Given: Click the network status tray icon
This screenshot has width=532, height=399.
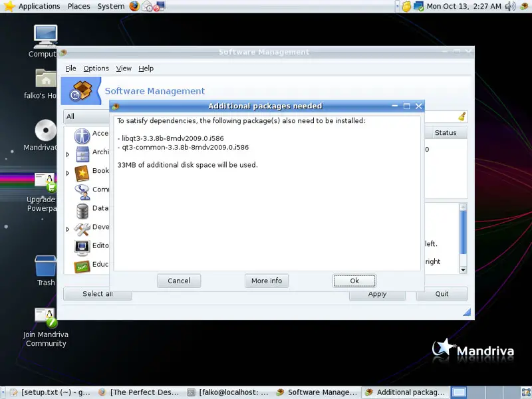Looking at the screenshot, I should click(x=419, y=6).
